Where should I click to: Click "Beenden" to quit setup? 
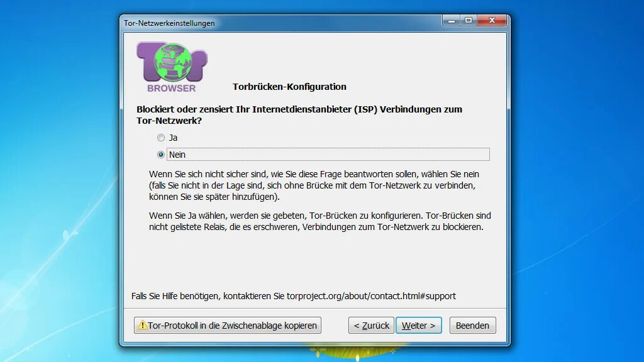click(472, 326)
